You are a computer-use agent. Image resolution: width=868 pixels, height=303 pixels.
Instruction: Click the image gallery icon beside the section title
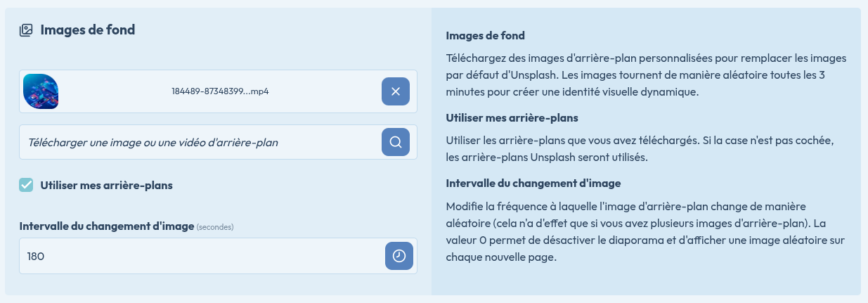pyautogui.click(x=26, y=30)
